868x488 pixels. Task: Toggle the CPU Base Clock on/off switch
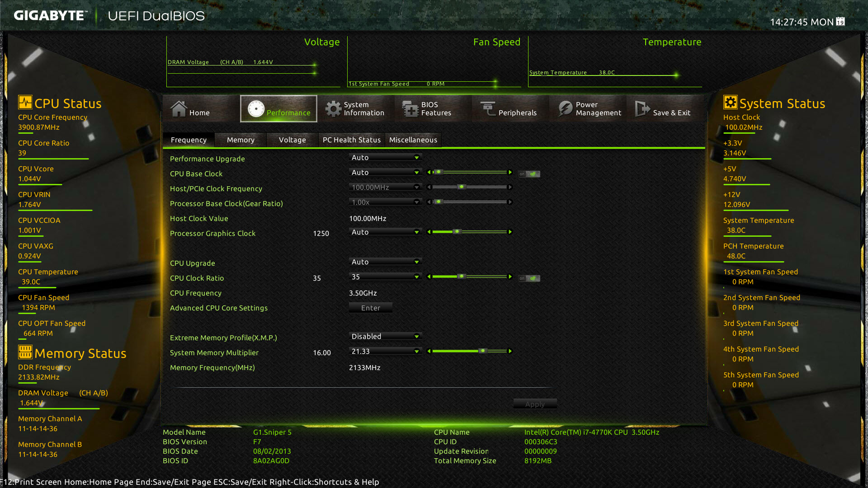point(529,174)
